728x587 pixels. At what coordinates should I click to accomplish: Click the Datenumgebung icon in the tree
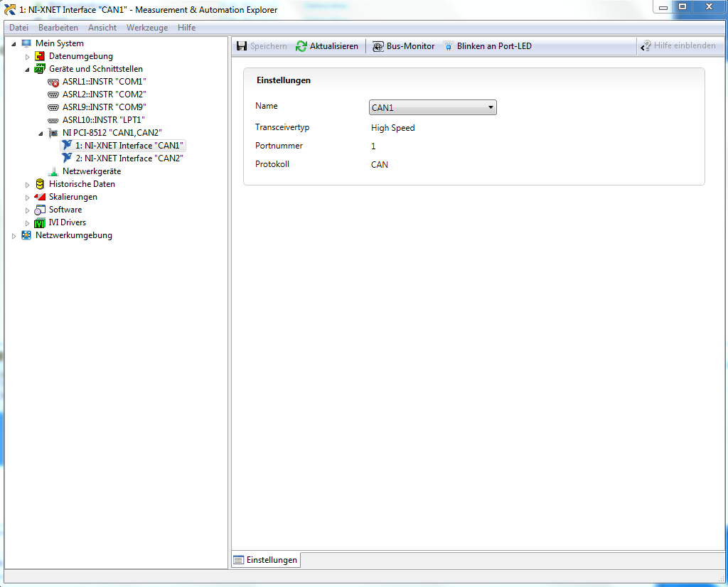click(x=40, y=56)
